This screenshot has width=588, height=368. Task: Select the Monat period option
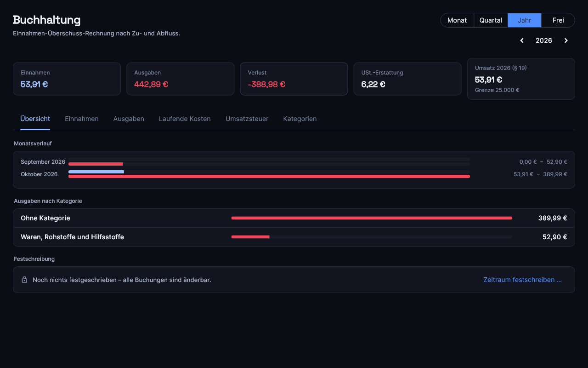(x=457, y=20)
